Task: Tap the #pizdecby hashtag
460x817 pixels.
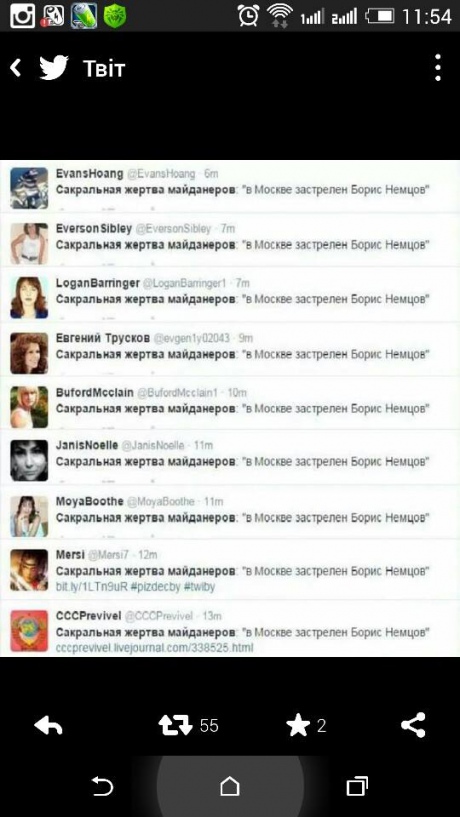Action: point(158,587)
